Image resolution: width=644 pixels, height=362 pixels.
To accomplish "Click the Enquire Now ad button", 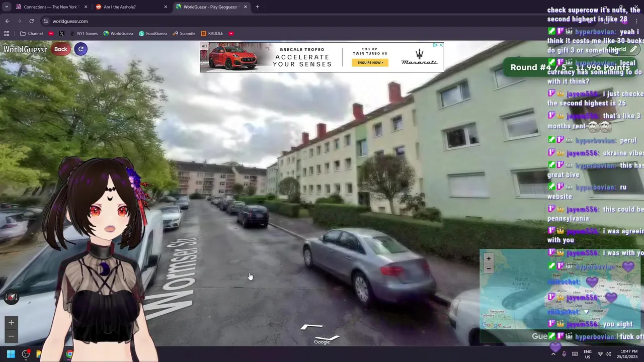I will 370,63.
